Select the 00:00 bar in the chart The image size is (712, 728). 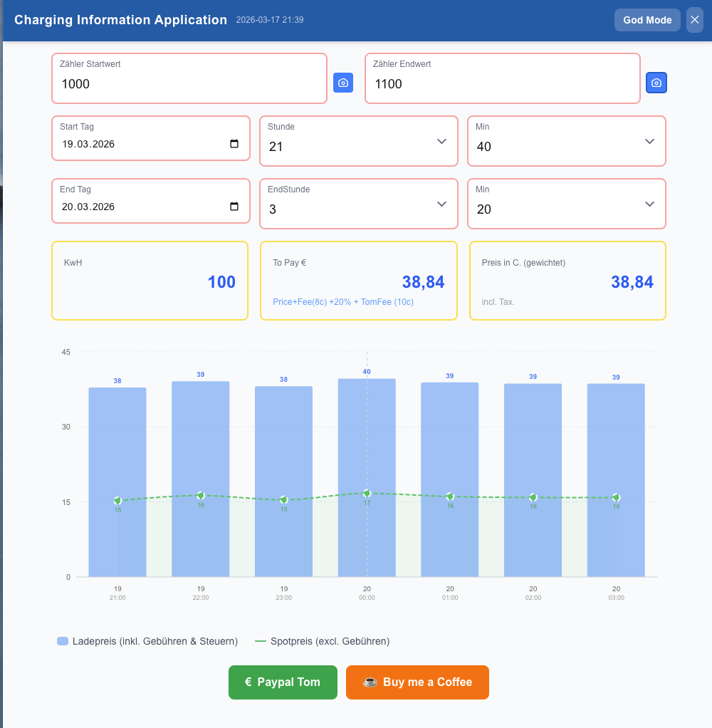pyautogui.click(x=367, y=477)
